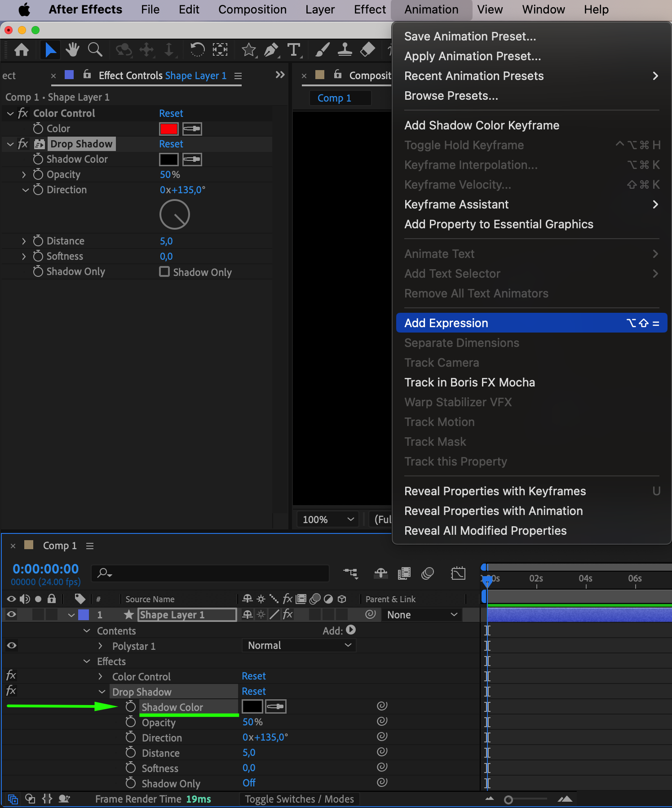Select the Star shape tool
Screen dimensions: 672x808
tap(248, 49)
